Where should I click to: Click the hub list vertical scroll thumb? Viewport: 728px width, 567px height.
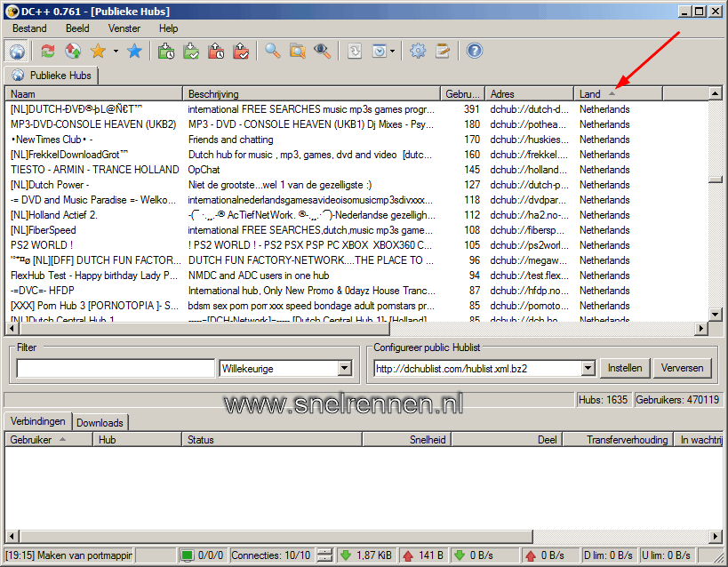pyautogui.click(x=715, y=180)
